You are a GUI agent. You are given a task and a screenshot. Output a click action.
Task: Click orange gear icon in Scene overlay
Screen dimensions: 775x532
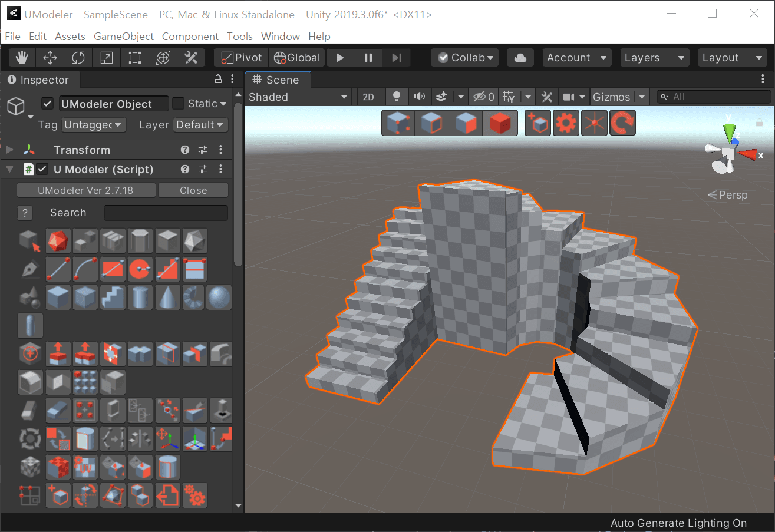click(566, 123)
